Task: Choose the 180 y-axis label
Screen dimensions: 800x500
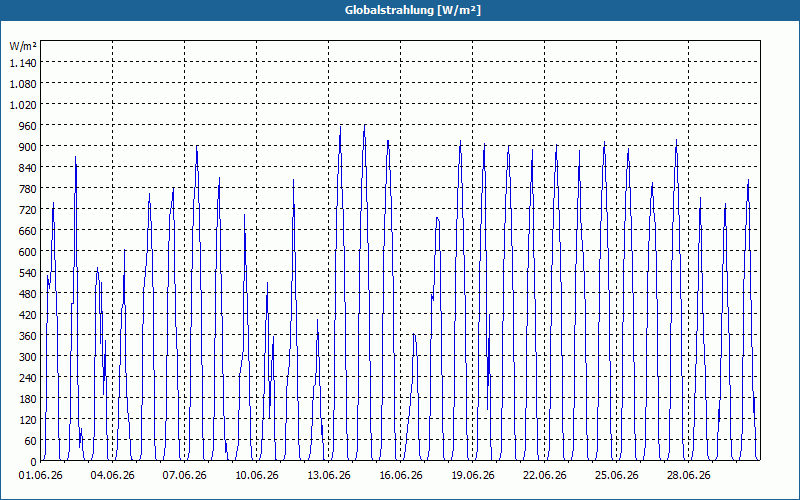Action: (29, 399)
